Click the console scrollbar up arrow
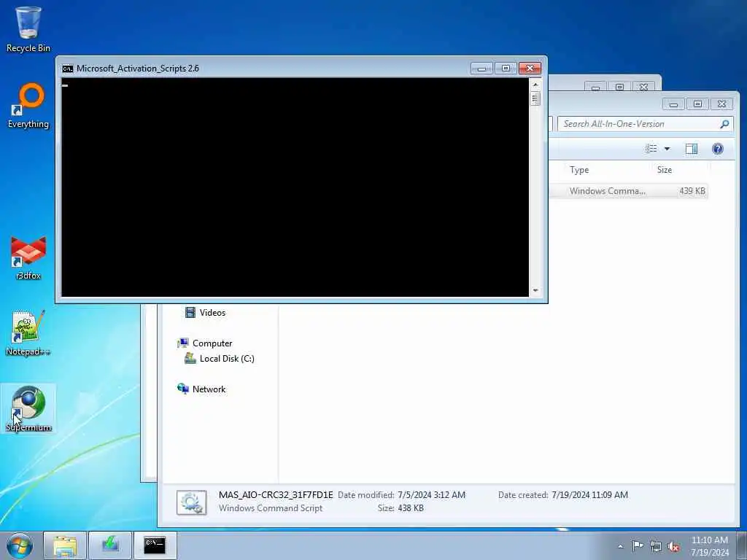747x560 pixels. pyautogui.click(x=535, y=85)
